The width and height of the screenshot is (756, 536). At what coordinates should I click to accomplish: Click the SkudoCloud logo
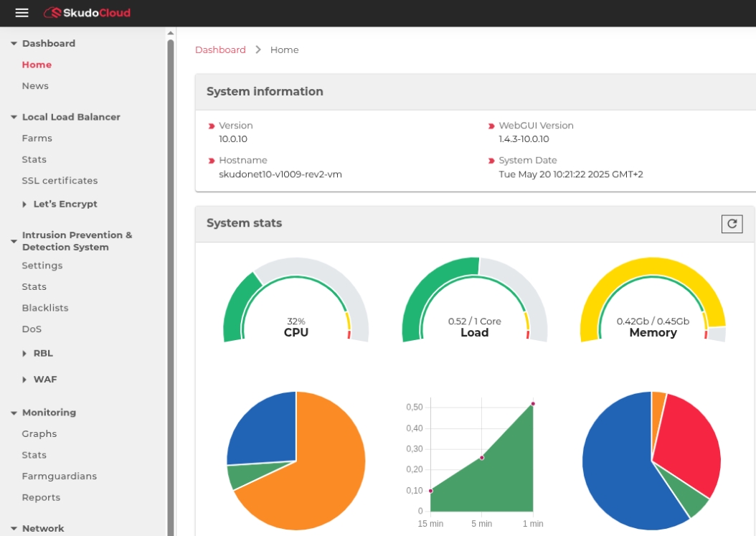click(87, 13)
